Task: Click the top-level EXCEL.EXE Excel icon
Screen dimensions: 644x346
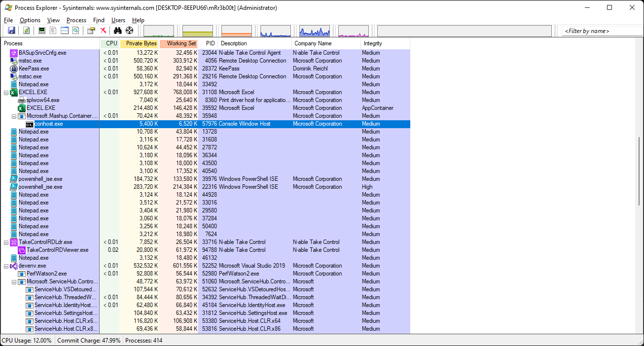Action: tap(14, 92)
